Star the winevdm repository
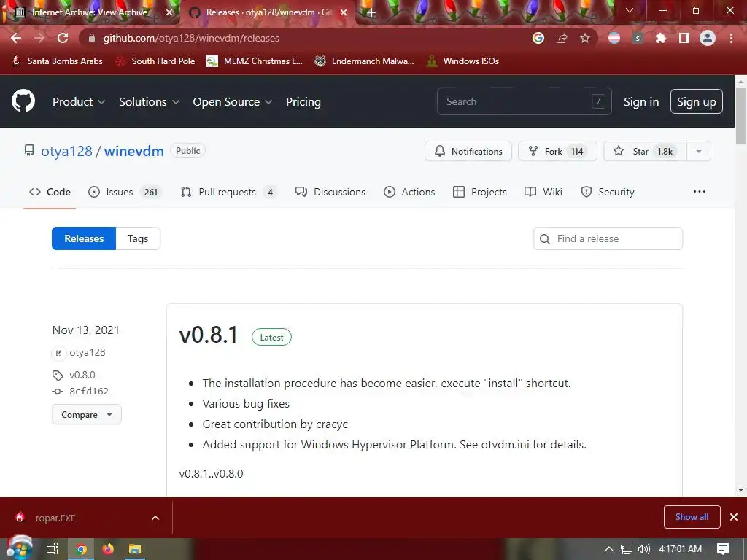This screenshot has width=747, height=560. coord(645,151)
